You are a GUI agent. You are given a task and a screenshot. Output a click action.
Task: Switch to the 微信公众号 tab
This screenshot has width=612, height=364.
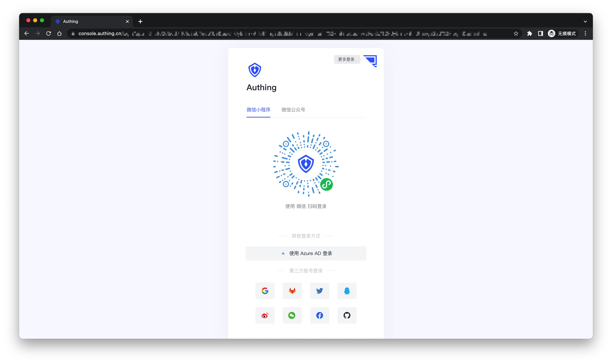[x=293, y=110]
